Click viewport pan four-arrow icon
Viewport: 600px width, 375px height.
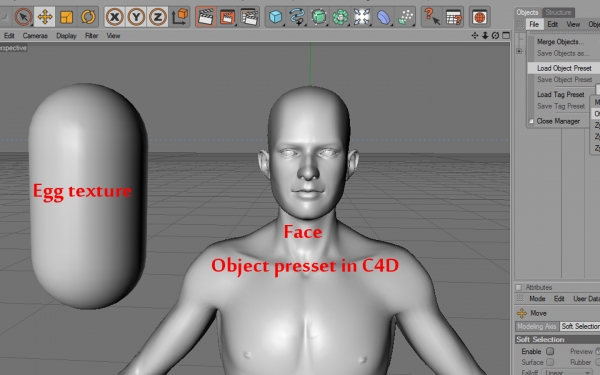475,36
